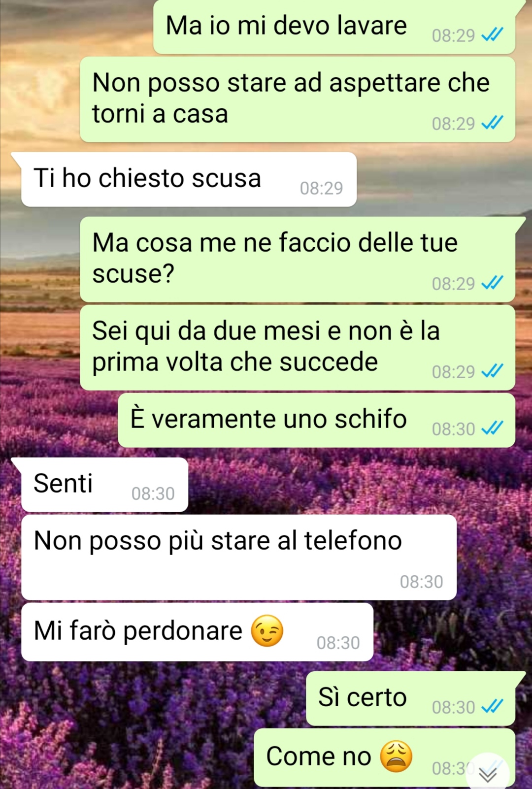Click read ticks on 'Non posso stare ad aspettare' message
The image size is (532, 789).
pos(492,123)
